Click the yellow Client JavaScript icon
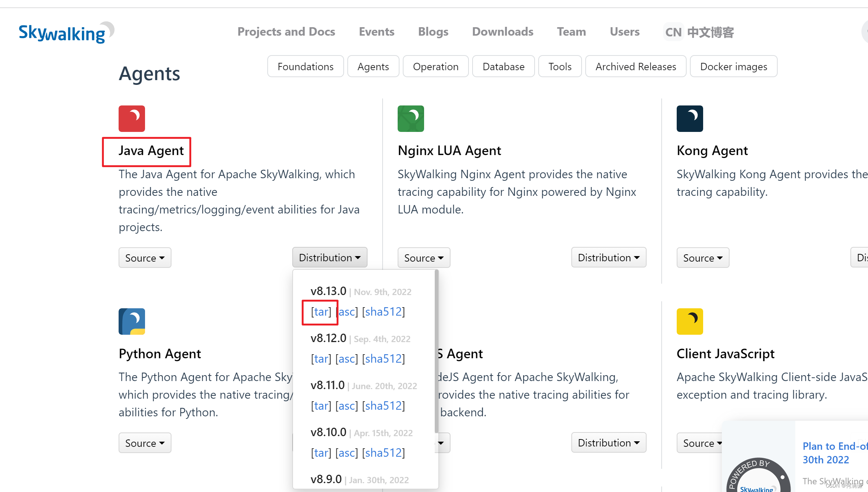The height and width of the screenshot is (492, 868). point(690,321)
